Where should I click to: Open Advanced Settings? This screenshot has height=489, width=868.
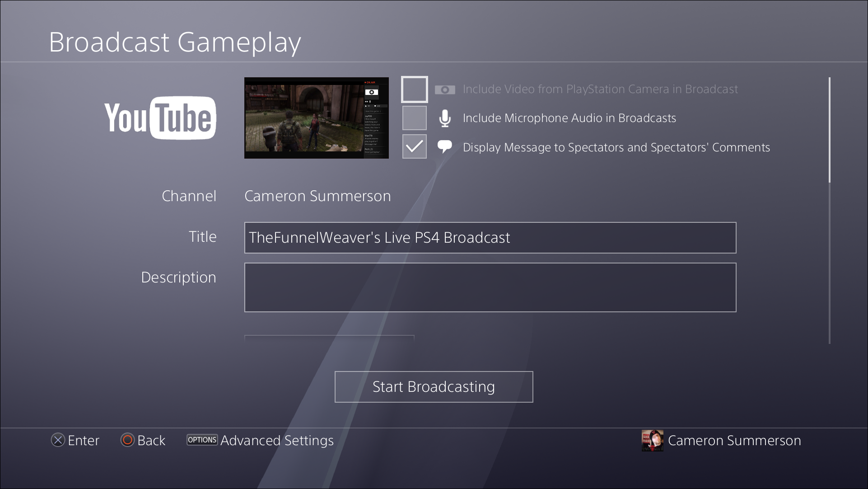click(x=276, y=441)
